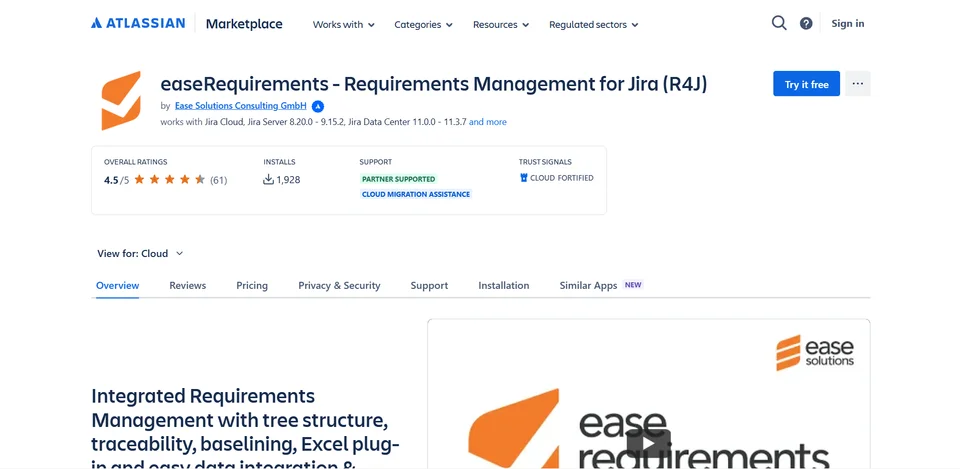Screen dimensions: 960x469
Task: Click the Cloud Migration Assistance badge
Action: pyautogui.click(x=416, y=194)
